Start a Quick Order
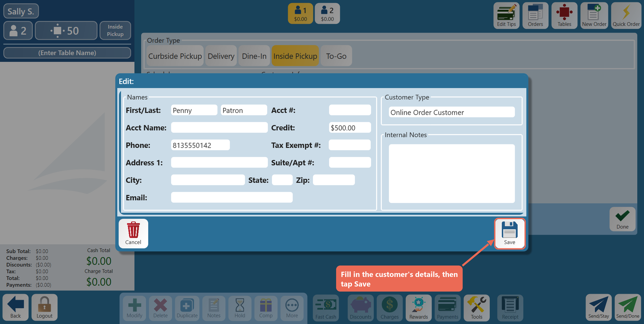This screenshot has height=324, width=644. (x=626, y=15)
